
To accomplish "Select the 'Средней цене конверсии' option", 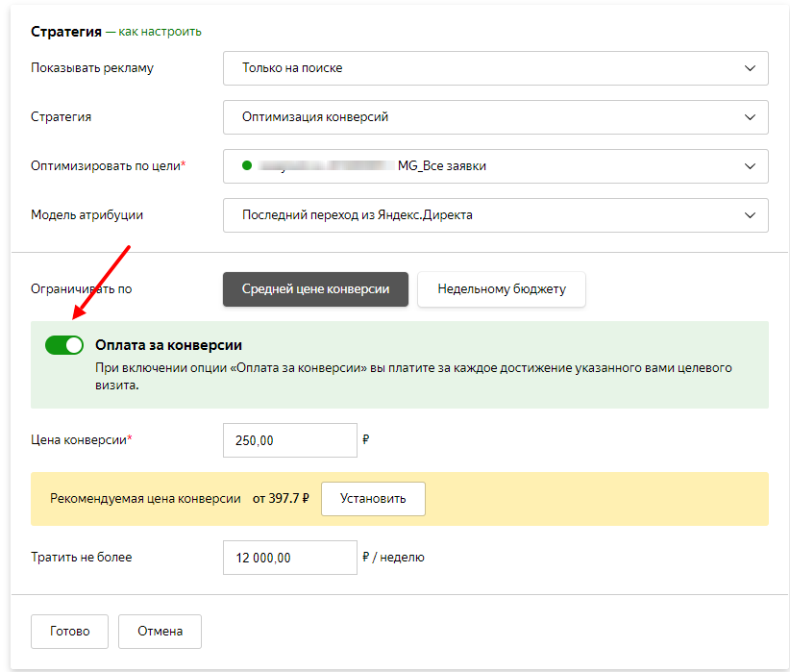I will point(315,289).
